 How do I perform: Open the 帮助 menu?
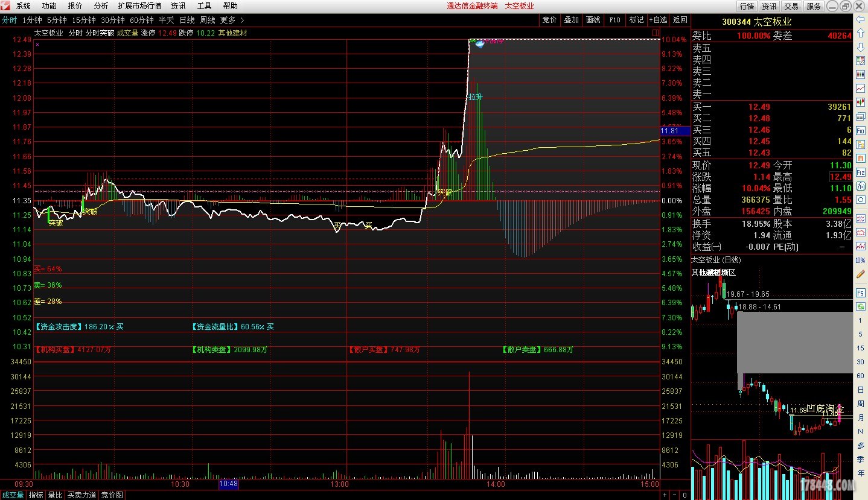(x=230, y=6)
